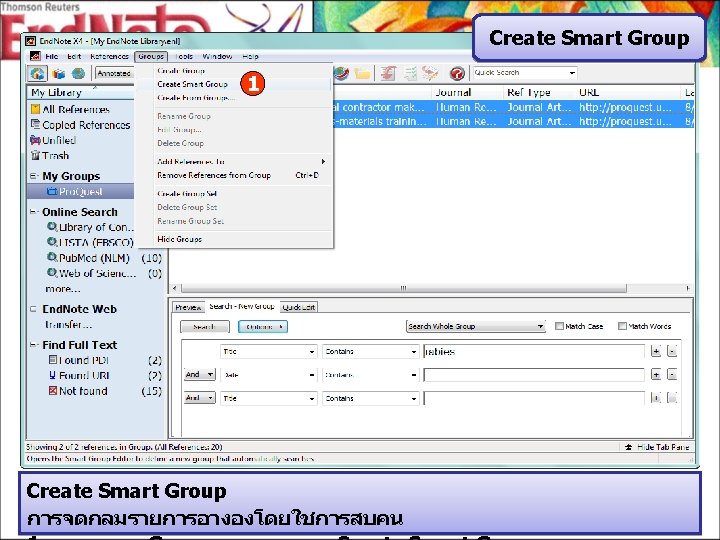720x540 pixels.
Task: Click the more... link under Online Search
Action: [63, 289]
